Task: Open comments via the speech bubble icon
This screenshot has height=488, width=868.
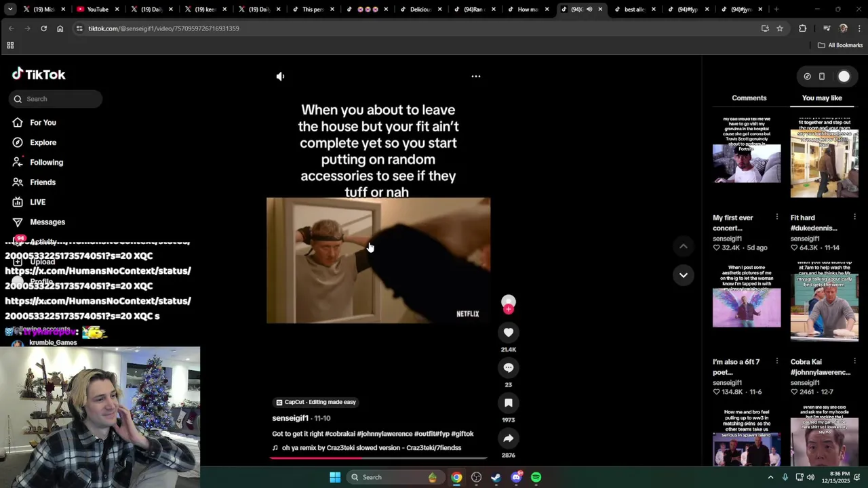Action: click(509, 367)
